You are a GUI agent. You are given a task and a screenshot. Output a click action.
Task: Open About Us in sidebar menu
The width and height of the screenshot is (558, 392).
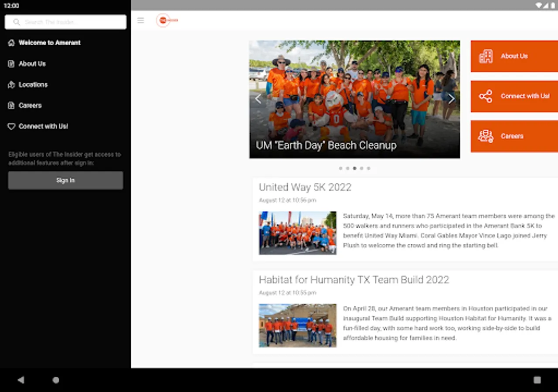65,64
